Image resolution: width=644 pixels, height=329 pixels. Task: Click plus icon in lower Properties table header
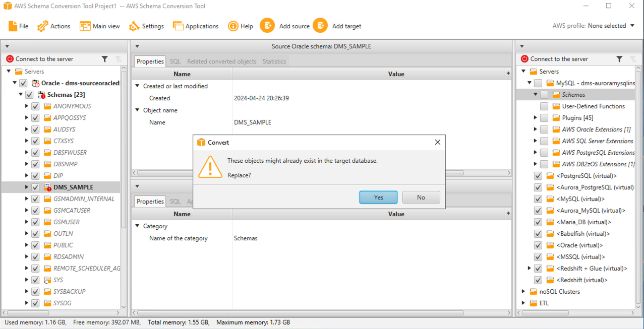[x=508, y=214]
